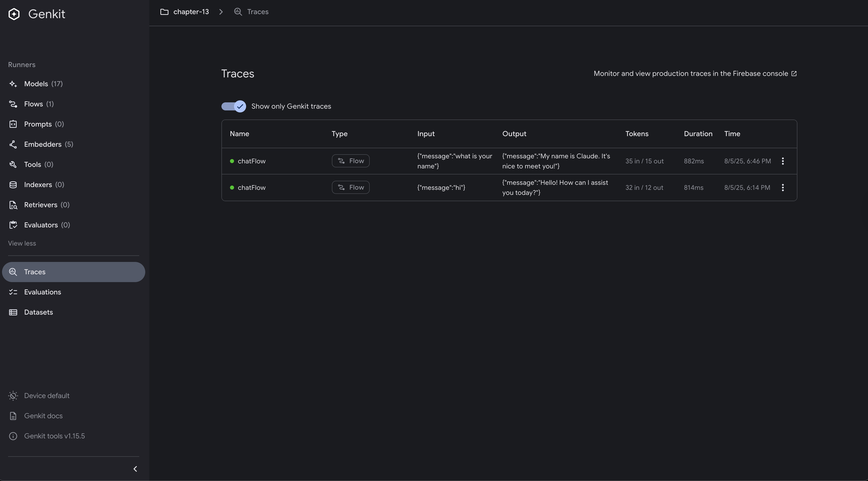
Task: Click the Genkit title text in sidebar
Action: [x=46, y=14]
